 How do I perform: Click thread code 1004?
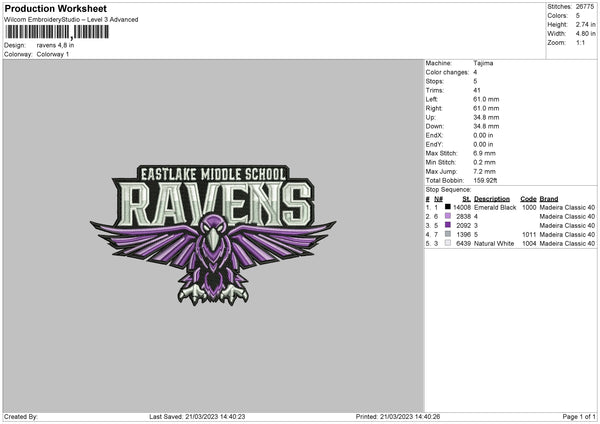529,243
